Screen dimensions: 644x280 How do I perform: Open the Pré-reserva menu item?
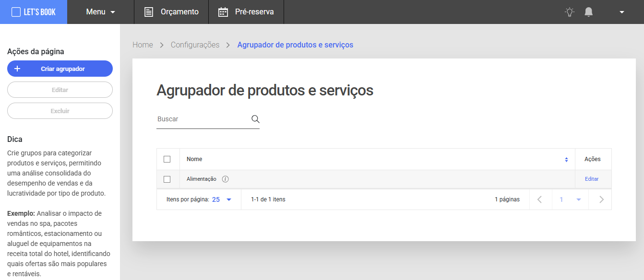pyautogui.click(x=246, y=12)
